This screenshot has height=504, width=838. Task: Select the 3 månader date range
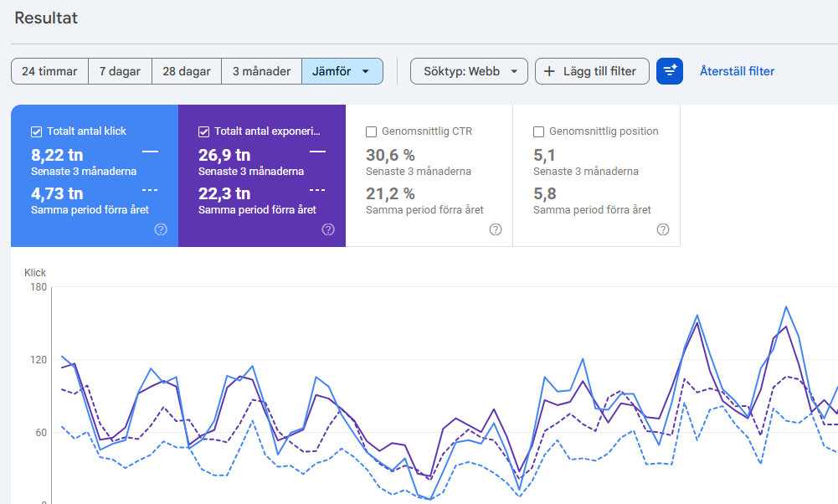click(261, 71)
